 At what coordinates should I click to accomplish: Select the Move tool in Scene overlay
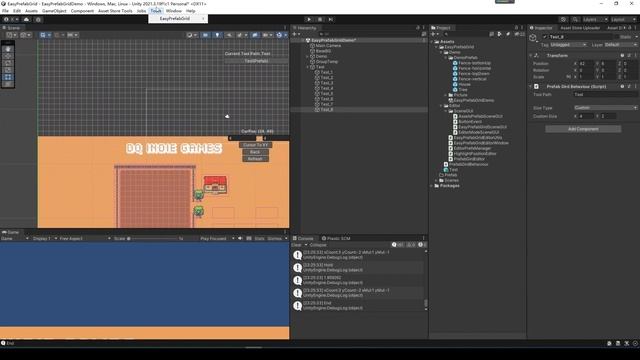(x=8, y=56)
